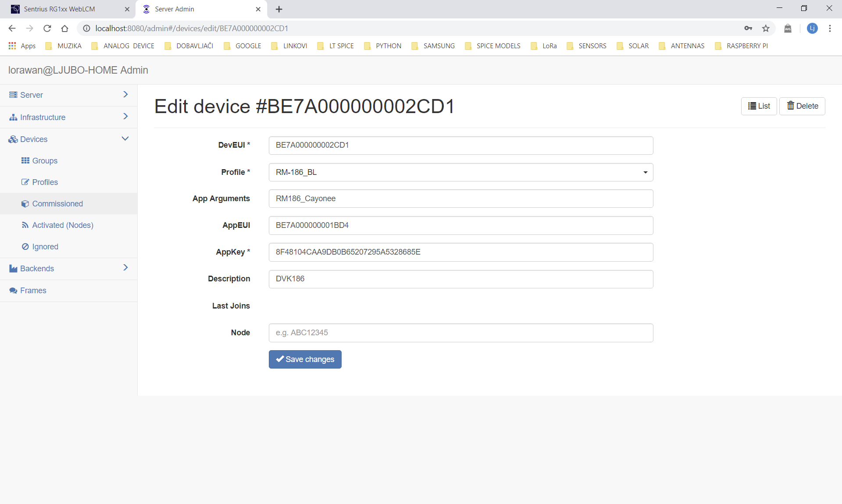Screen dimensions: 842x504
Task: Open the RASPBERRY PI bookmarks folder
Action: [x=741, y=46]
